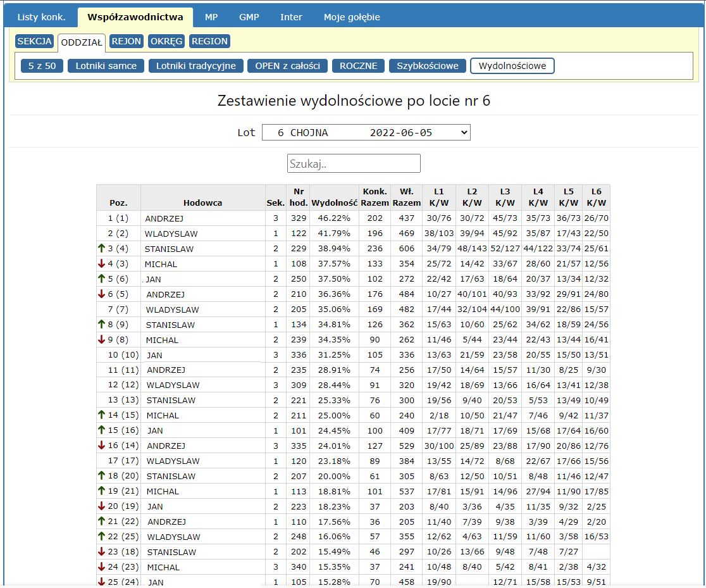Show the Szybkościowe ranking
The width and height of the screenshot is (706, 588).
coord(428,66)
